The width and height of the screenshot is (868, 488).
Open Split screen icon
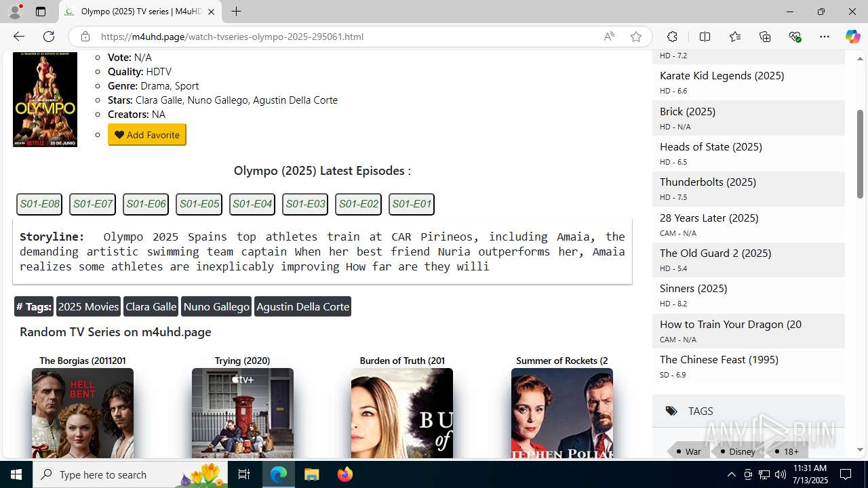(x=705, y=37)
